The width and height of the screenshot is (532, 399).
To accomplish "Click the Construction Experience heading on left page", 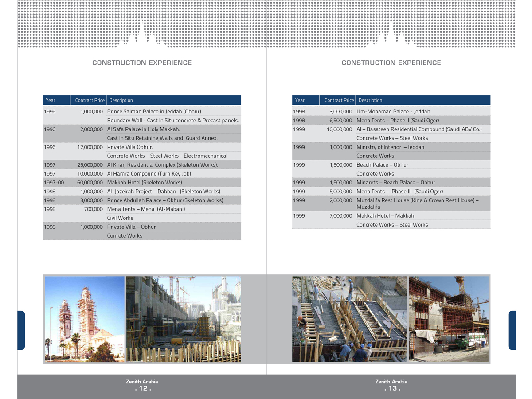I will point(142,63).
